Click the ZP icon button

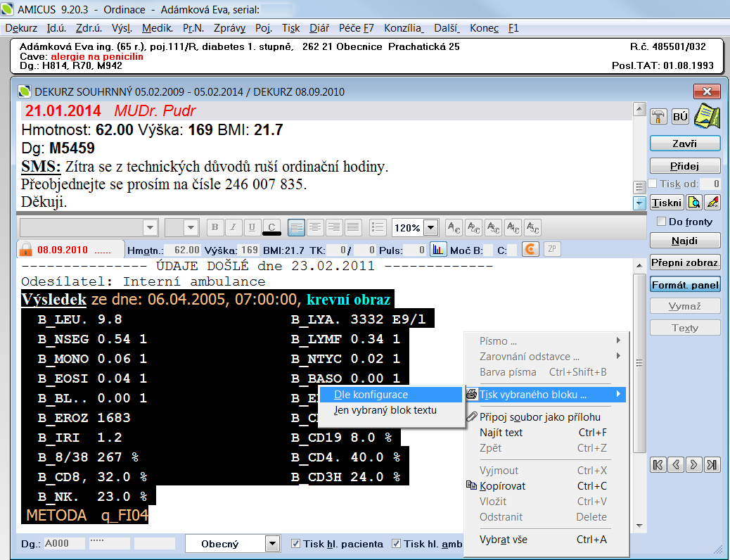tap(551, 249)
